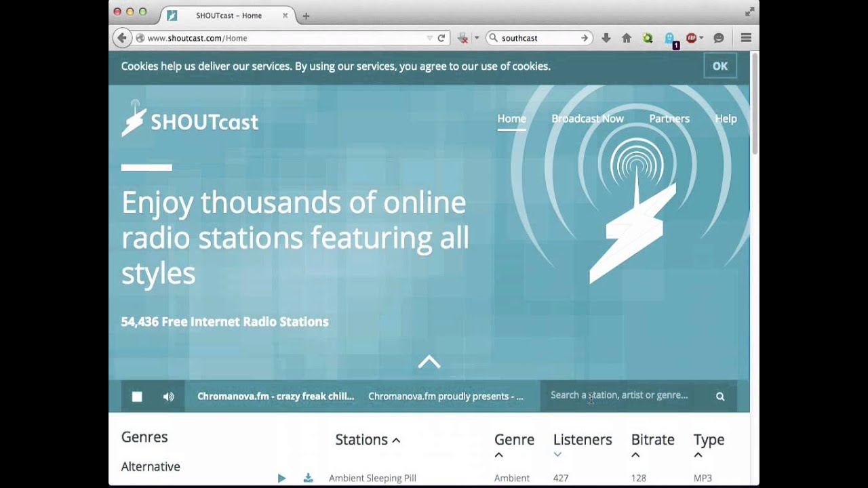The height and width of the screenshot is (488, 868).
Task: Open a new tab with plus button
Action: tap(306, 16)
